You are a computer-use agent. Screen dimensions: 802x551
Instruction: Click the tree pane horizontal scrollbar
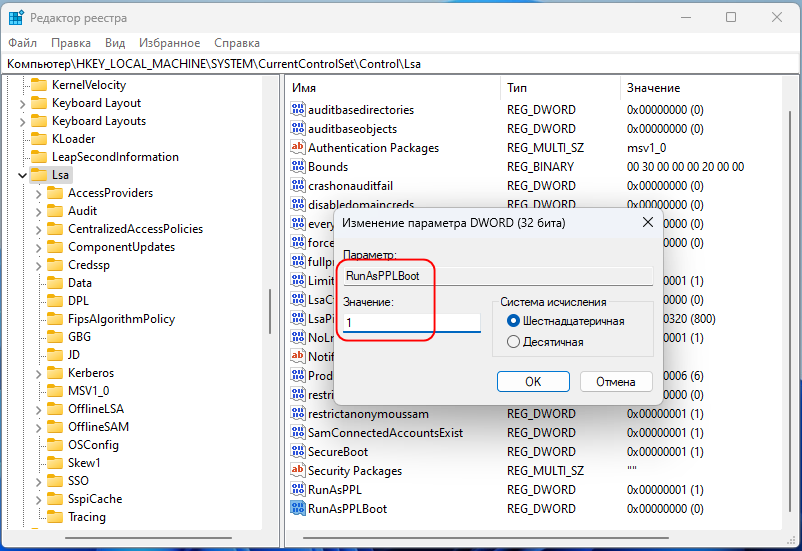tap(148, 538)
